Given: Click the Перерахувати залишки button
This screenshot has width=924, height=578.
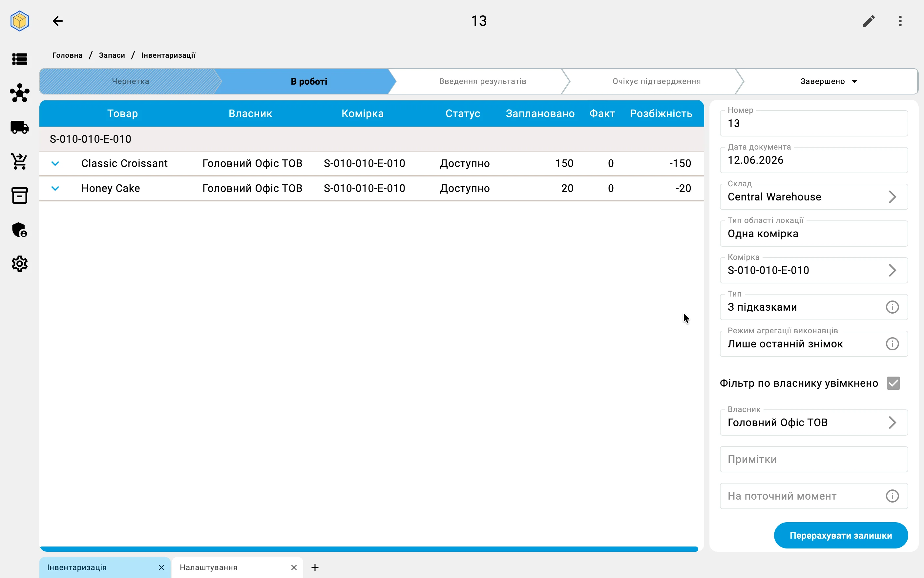Looking at the screenshot, I should click(841, 535).
